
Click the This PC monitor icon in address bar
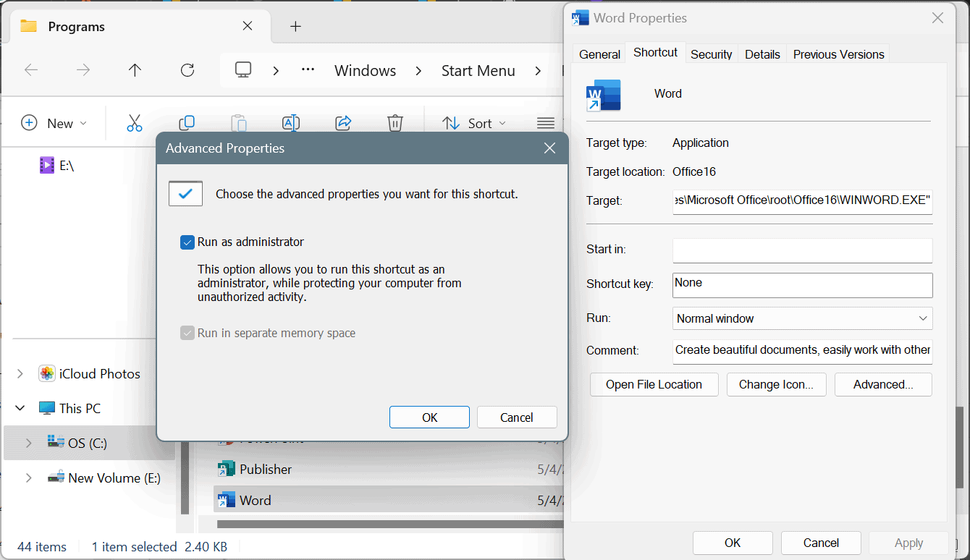(243, 70)
